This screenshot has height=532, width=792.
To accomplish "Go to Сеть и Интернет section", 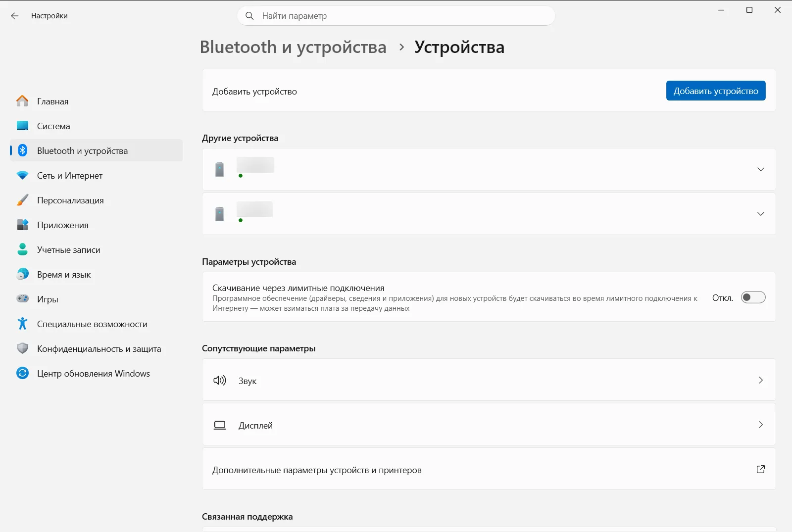I will (x=97, y=175).
